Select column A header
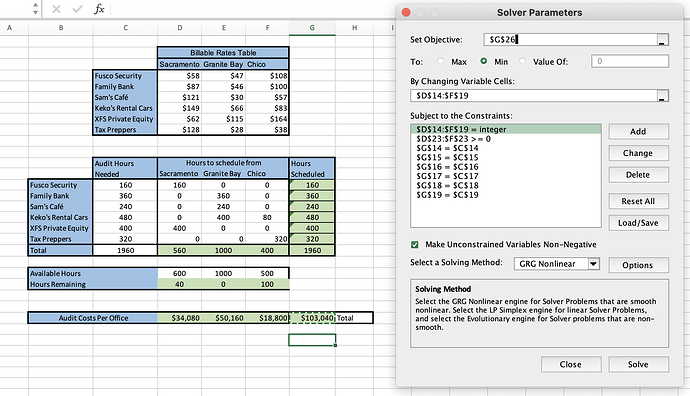The image size is (690, 396). 9,28
